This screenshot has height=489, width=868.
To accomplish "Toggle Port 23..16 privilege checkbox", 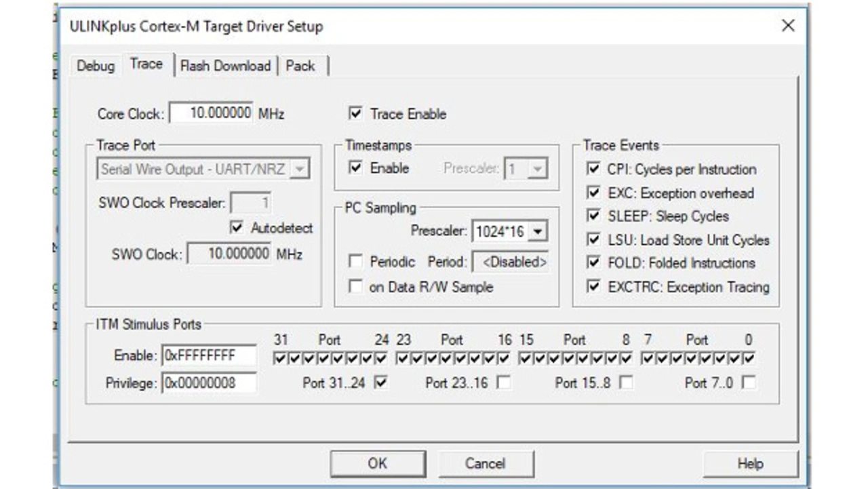I will [x=504, y=383].
